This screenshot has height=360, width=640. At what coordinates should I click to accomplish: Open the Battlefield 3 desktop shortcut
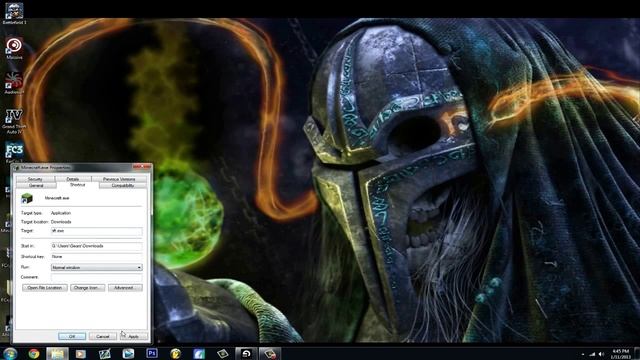click(x=14, y=12)
